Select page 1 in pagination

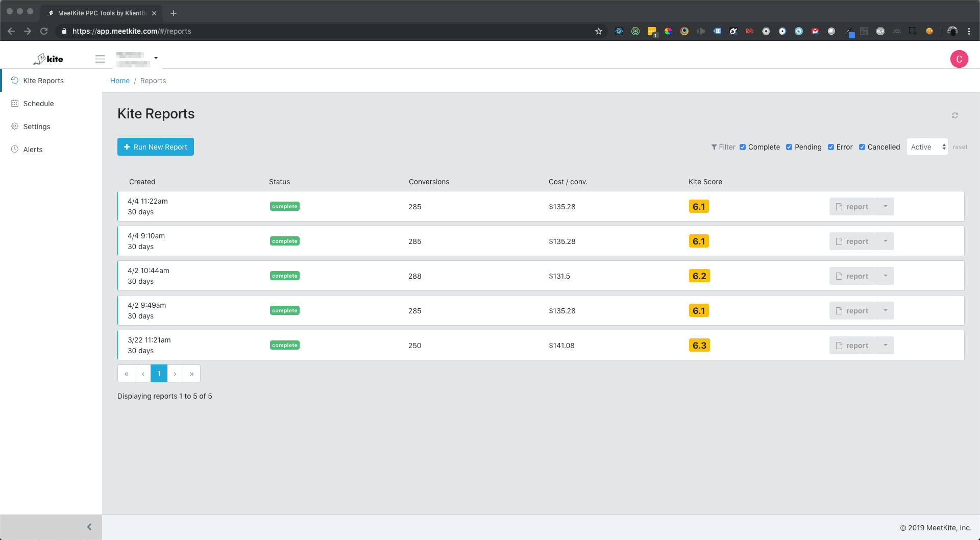click(x=159, y=374)
